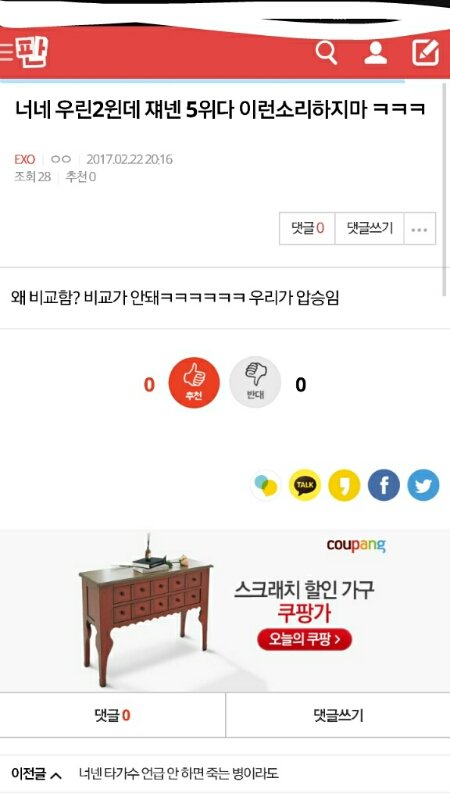Open the EXO category link
Image resolution: width=450 pixels, height=800 pixels.
pos(24,159)
